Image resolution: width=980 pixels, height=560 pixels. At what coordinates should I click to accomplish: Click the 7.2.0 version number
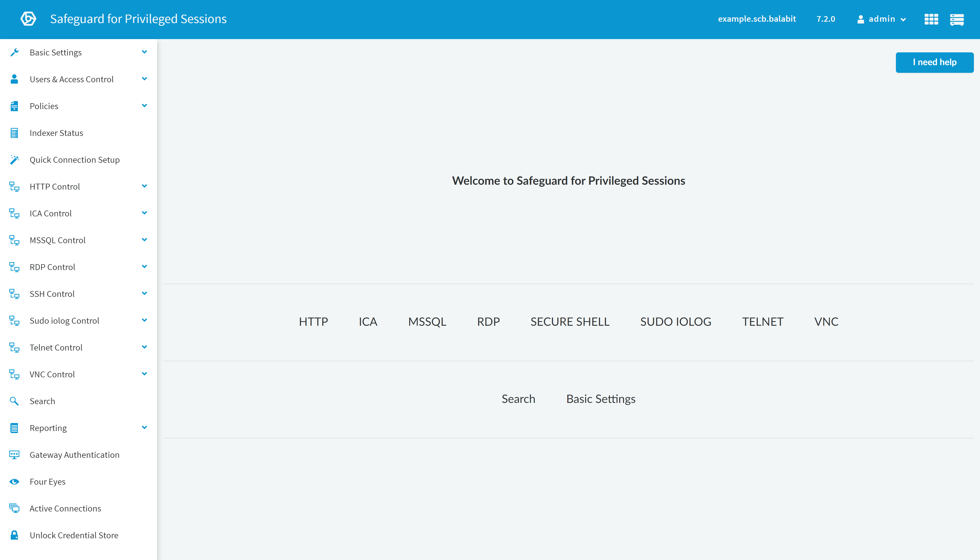click(826, 19)
